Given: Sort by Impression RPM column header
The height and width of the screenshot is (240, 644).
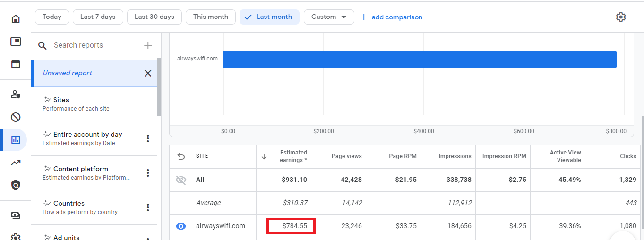Looking at the screenshot, I should [x=504, y=156].
